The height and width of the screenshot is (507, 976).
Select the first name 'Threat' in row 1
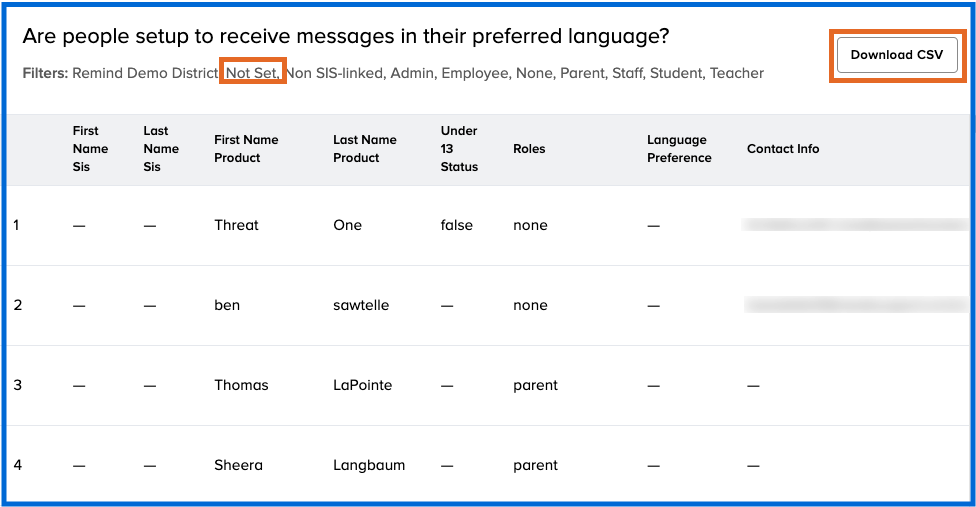click(x=236, y=225)
